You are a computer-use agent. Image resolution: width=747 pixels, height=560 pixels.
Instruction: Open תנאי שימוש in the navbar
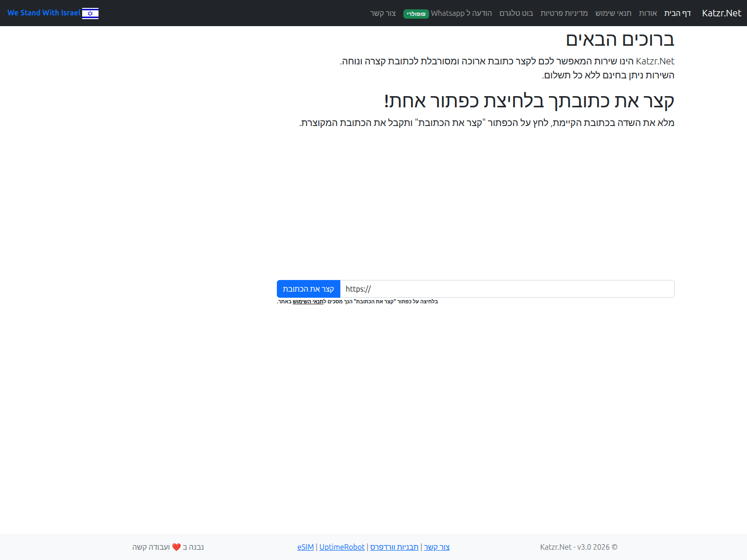613,13
